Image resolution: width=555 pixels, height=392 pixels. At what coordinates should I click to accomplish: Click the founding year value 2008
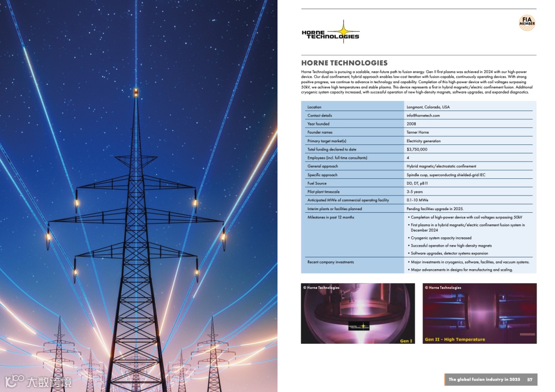click(411, 124)
